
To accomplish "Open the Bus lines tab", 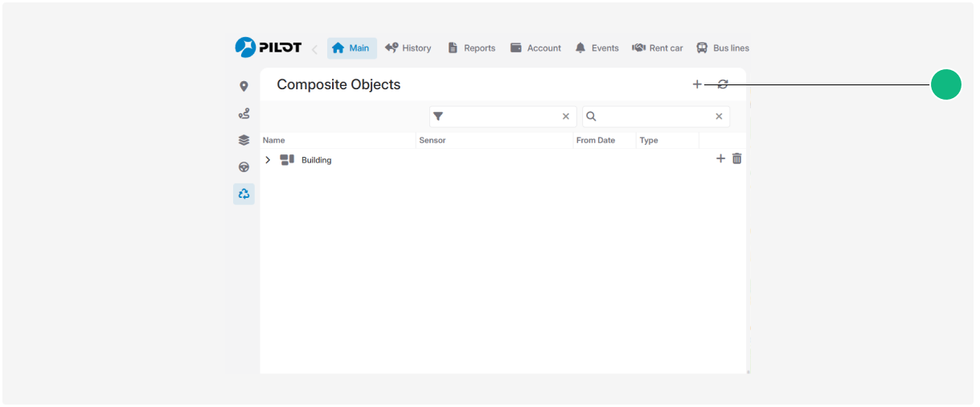I will [x=723, y=48].
